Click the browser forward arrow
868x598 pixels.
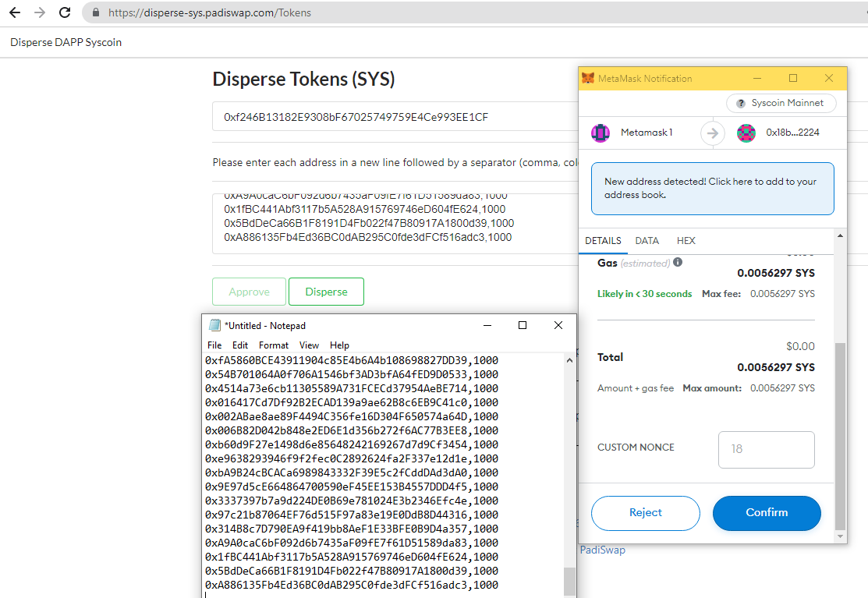tap(39, 12)
